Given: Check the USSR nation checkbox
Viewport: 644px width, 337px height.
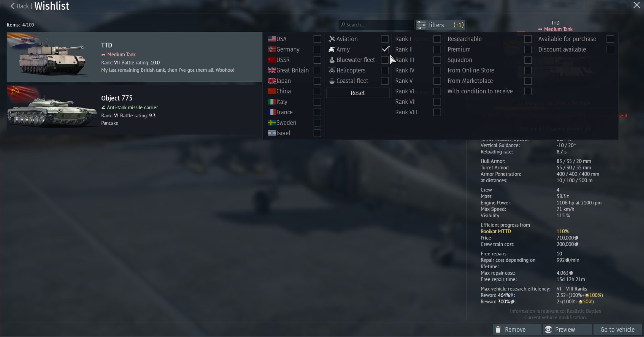Looking at the screenshot, I should 317,60.
